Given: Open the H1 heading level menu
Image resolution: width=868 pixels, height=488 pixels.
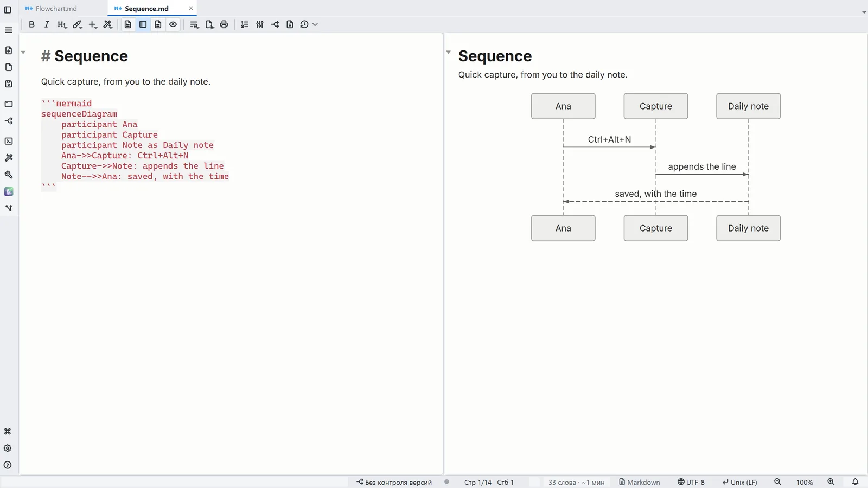Looking at the screenshot, I should [x=62, y=24].
